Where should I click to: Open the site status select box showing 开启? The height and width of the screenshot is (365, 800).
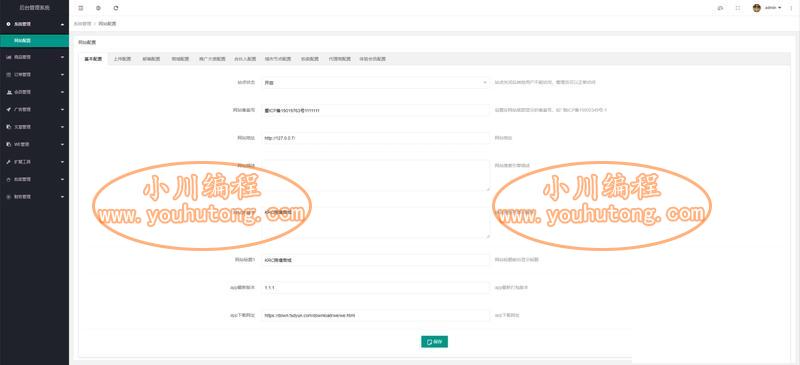(376, 82)
